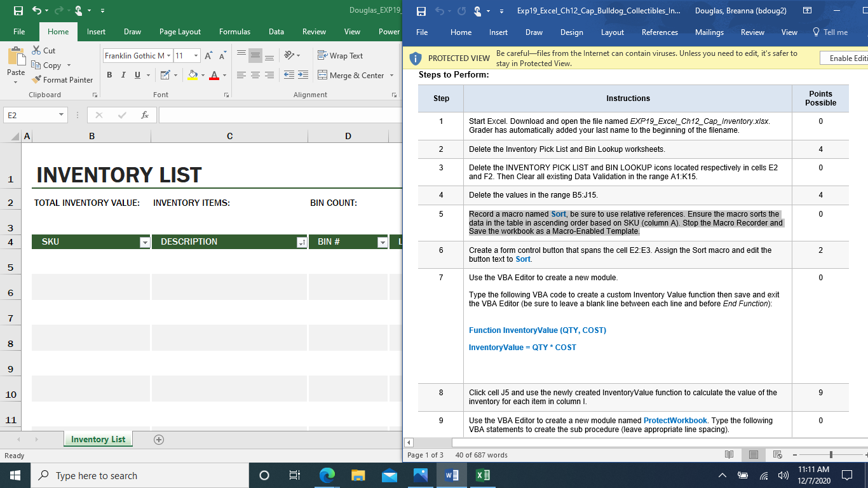
Task: Click the Fill Color paint bucket swatch
Action: tap(193, 75)
